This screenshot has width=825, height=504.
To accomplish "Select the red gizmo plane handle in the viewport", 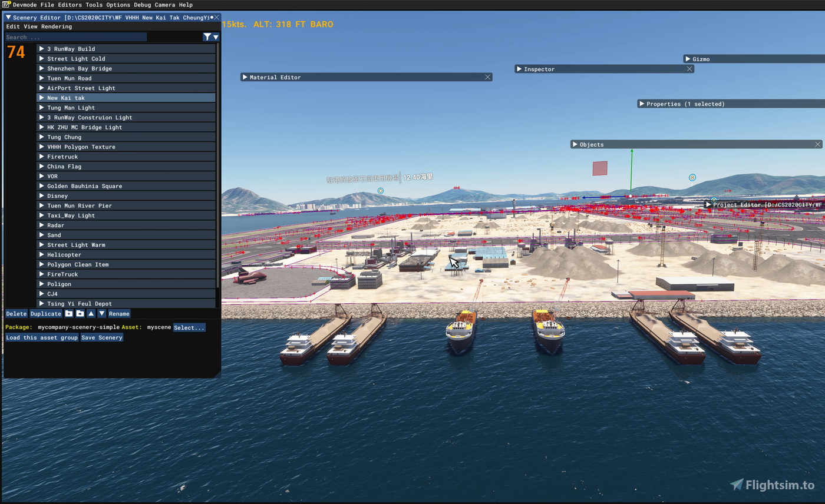I will pyautogui.click(x=599, y=168).
